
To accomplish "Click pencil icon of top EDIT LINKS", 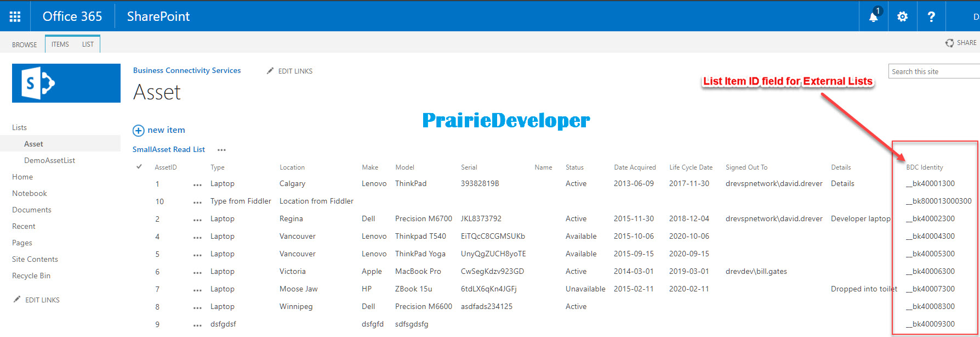I will [x=270, y=71].
